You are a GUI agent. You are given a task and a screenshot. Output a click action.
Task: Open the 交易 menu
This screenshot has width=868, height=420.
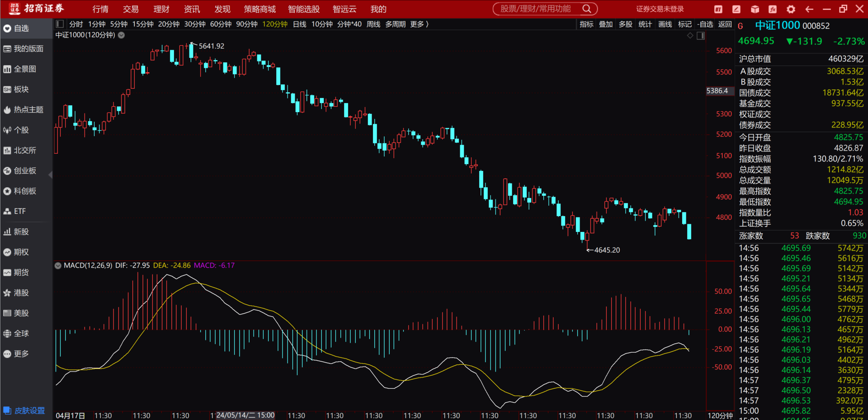(x=131, y=9)
